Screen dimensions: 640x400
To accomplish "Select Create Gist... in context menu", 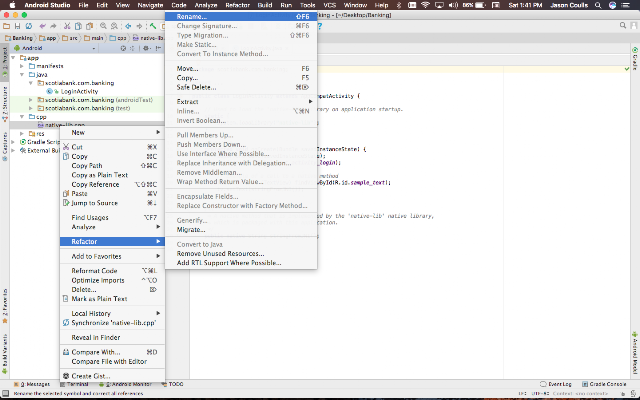I will (112, 376).
